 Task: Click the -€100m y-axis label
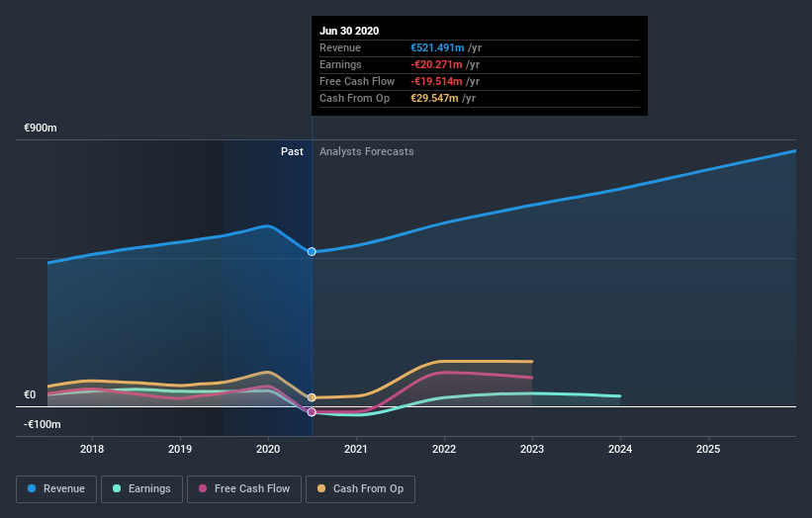[42, 424]
